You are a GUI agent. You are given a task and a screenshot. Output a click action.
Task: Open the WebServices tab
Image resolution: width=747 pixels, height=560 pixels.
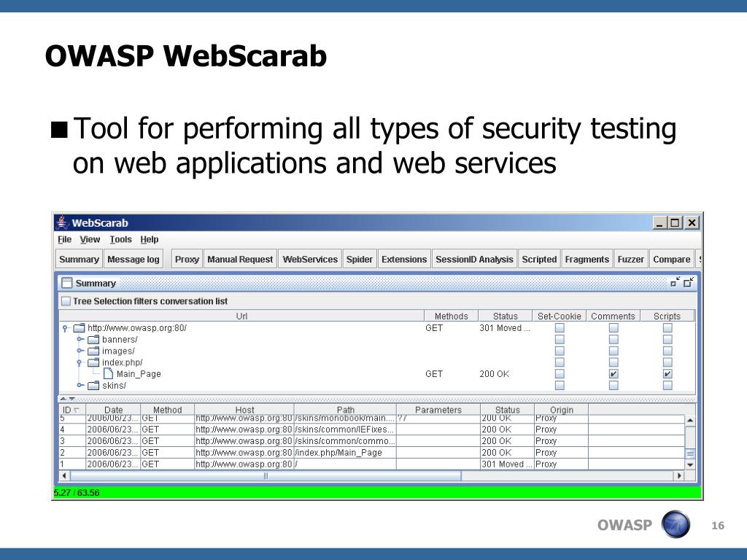pyautogui.click(x=310, y=259)
